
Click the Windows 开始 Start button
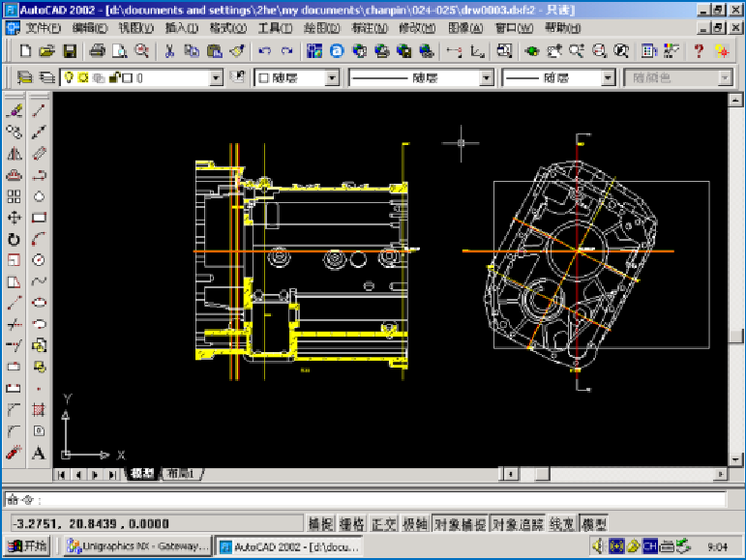(28, 546)
